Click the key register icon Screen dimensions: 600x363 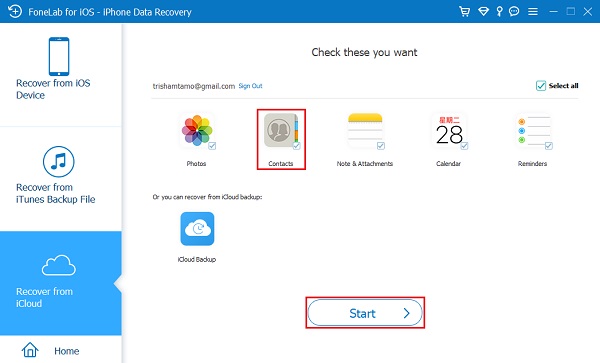coord(499,11)
